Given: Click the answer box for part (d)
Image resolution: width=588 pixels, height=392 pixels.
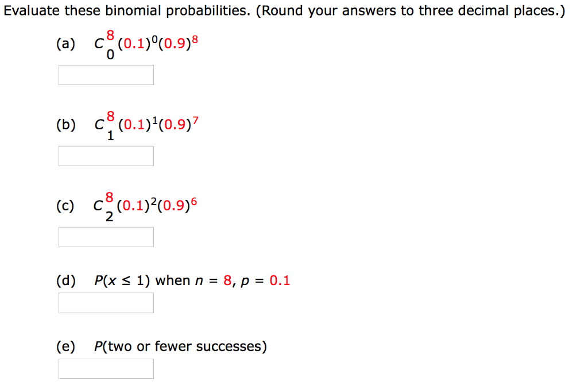Looking at the screenshot, I should (x=106, y=302).
